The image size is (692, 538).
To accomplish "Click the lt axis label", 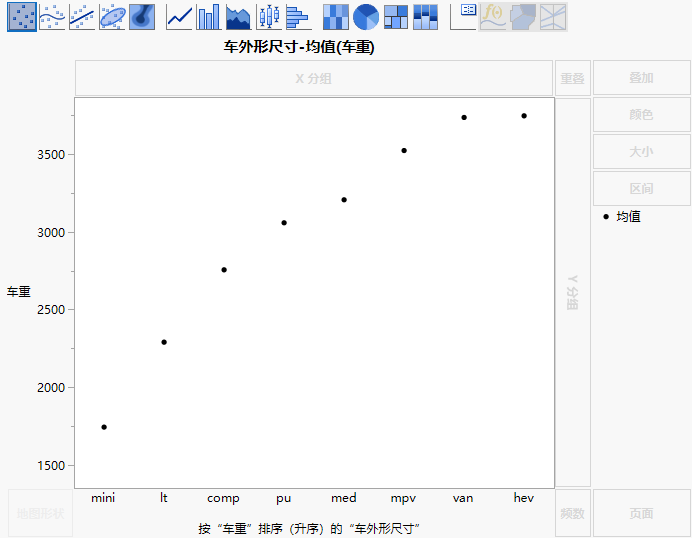I will point(164,498).
